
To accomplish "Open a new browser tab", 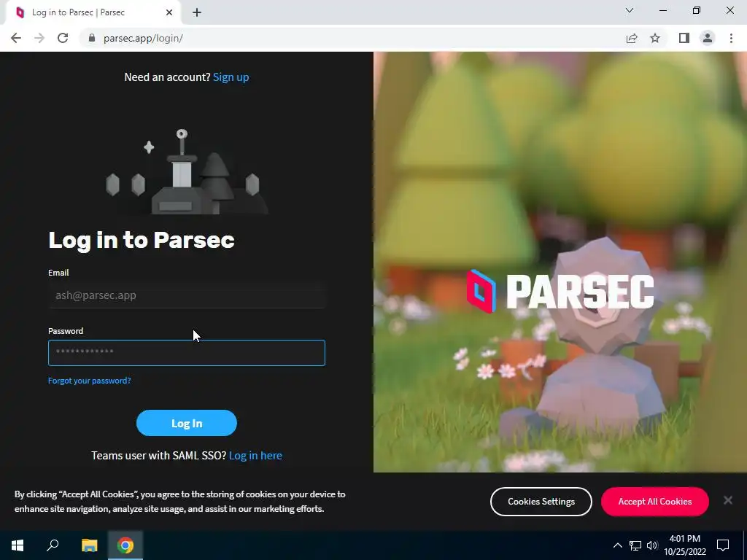I will [197, 12].
